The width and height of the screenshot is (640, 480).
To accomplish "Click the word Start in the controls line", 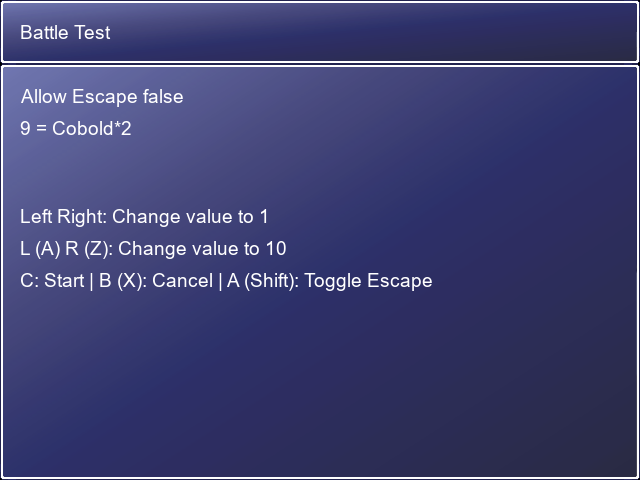I will (x=64, y=281).
